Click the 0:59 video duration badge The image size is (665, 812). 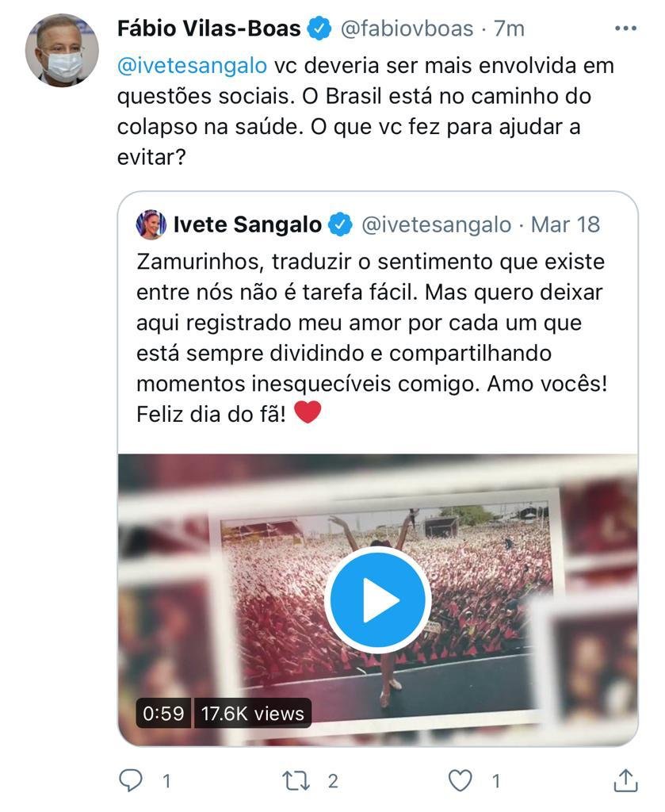163,713
